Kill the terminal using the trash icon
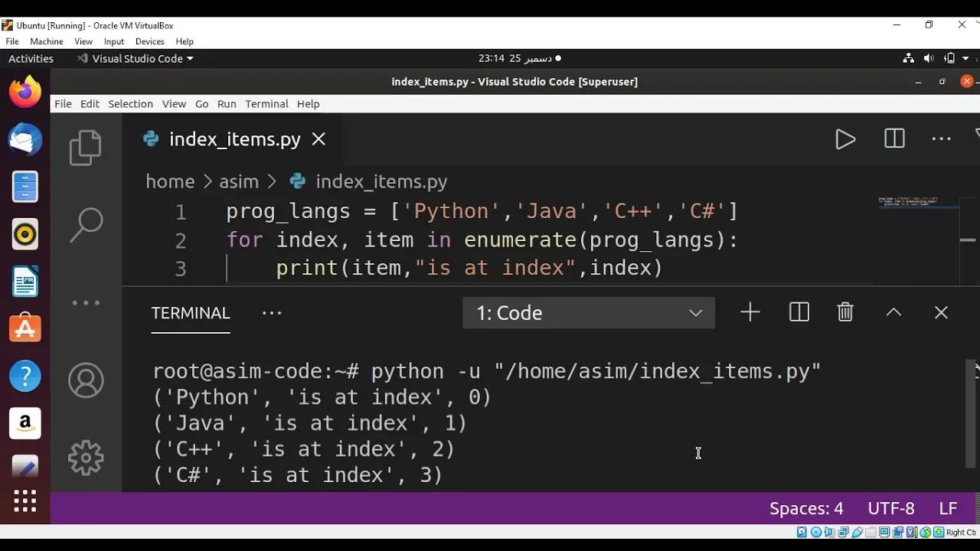The height and width of the screenshot is (551, 980). pyautogui.click(x=844, y=312)
